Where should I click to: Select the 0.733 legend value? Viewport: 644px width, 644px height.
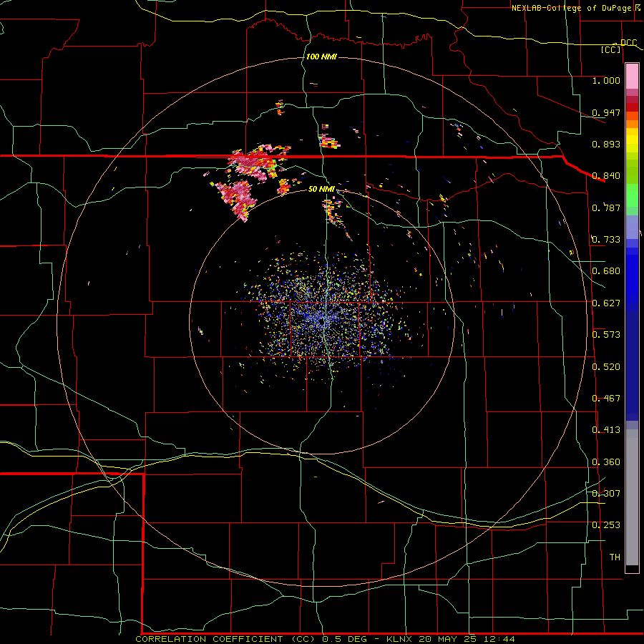606,240
